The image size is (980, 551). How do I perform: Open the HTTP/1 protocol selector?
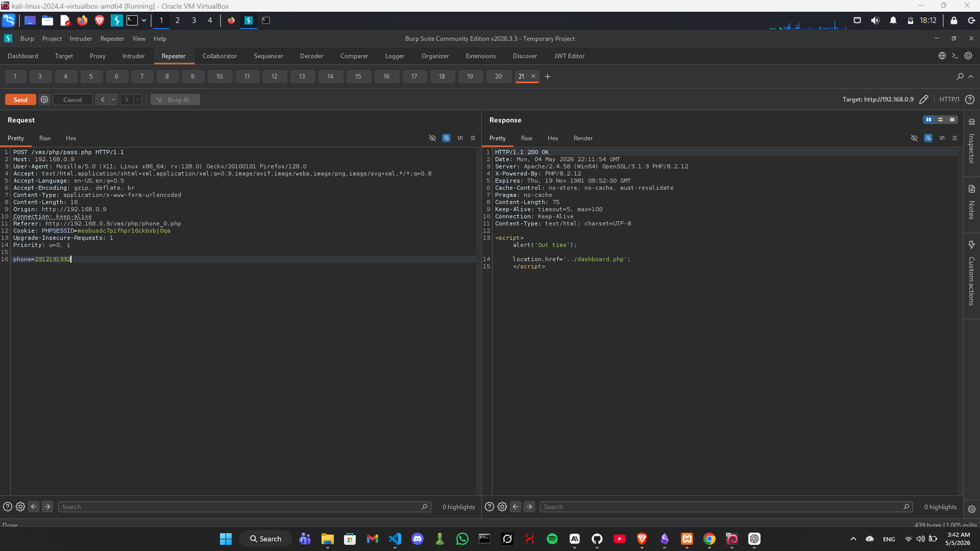[x=949, y=99]
